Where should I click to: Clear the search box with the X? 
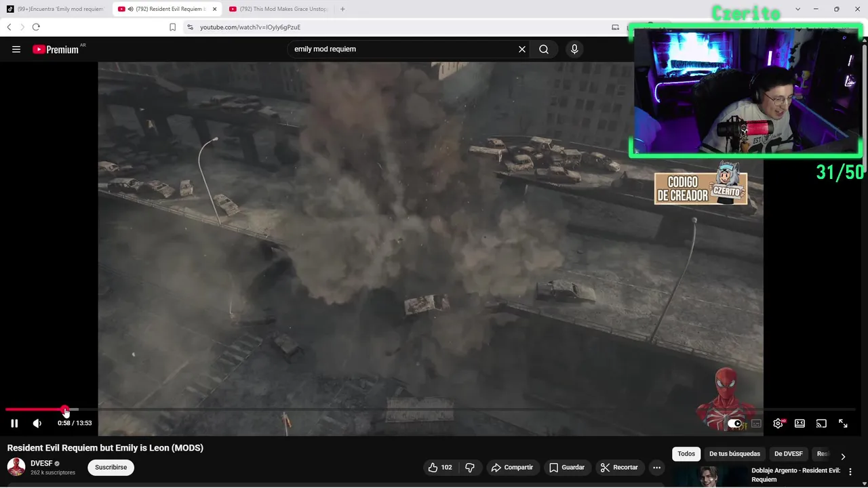pyautogui.click(x=522, y=49)
